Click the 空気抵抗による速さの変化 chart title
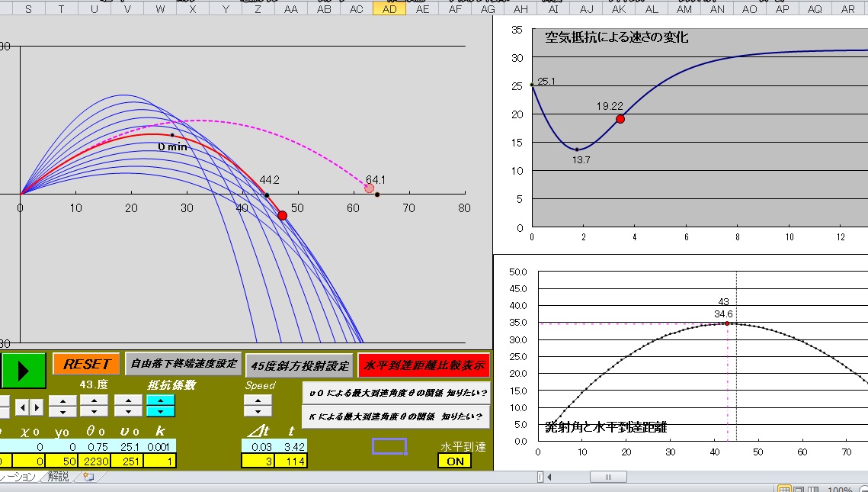The width and height of the screenshot is (868, 492). pyautogui.click(x=617, y=37)
